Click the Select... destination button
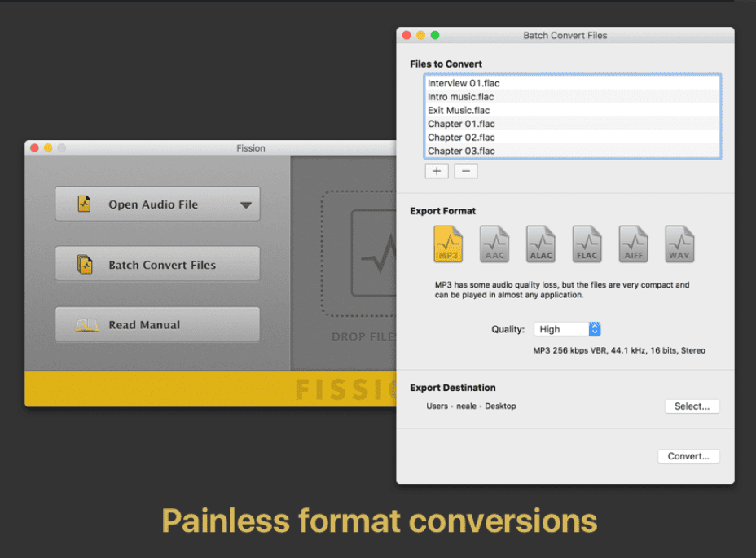The image size is (756, 558). [692, 406]
